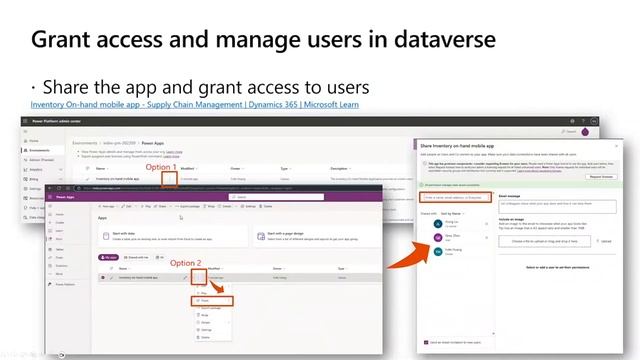Open first Learn more link in admin center
Screen dimensions: 640x360
[x=174, y=152]
